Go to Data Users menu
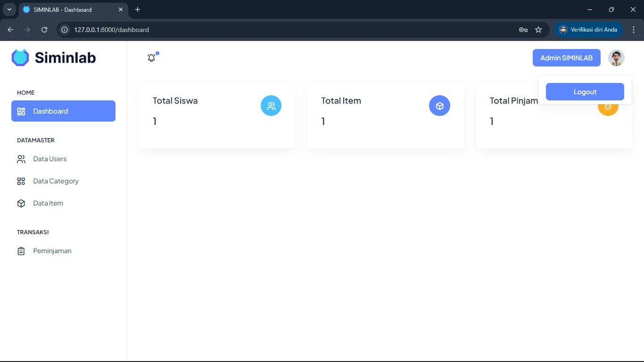The height and width of the screenshot is (362, 644). tap(50, 159)
